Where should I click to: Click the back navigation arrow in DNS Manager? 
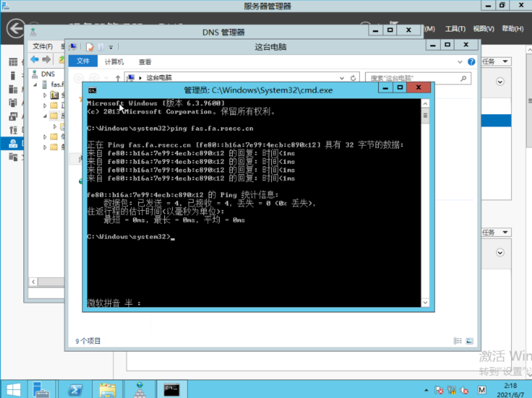(35, 60)
